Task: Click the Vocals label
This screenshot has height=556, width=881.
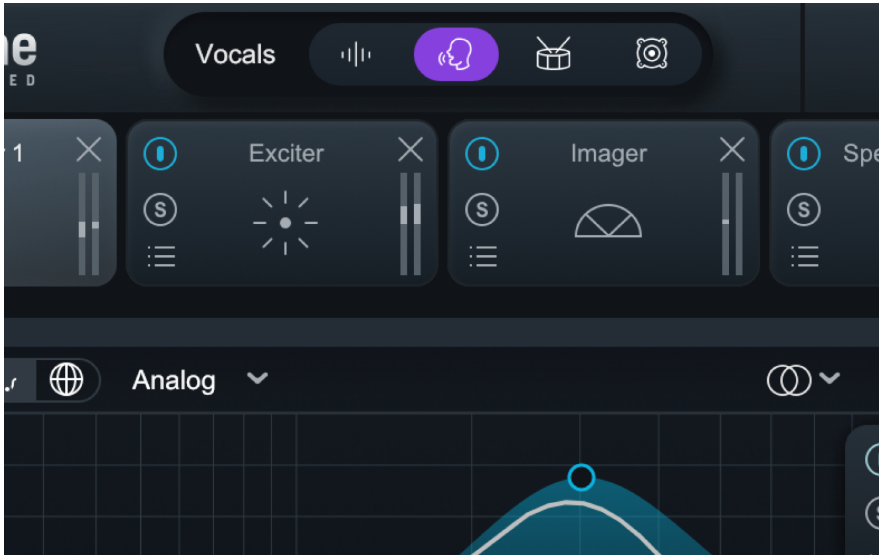Action: click(x=235, y=54)
